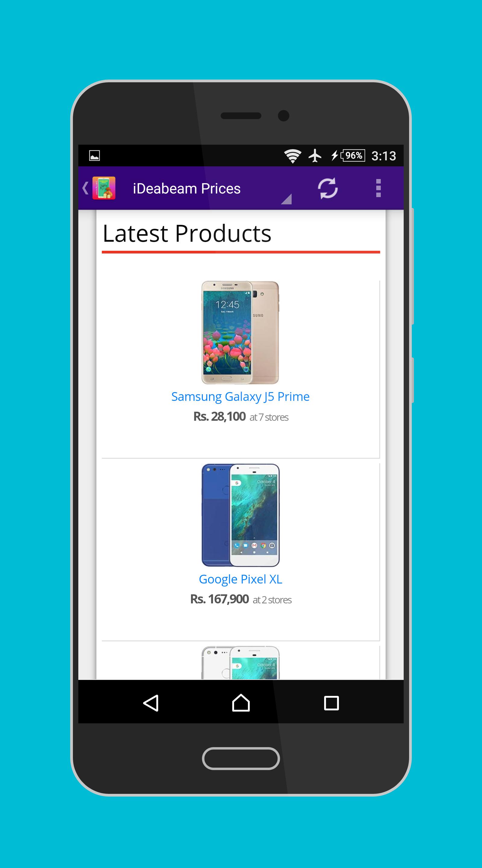This screenshot has width=482, height=868.
Task: Open the three-dot overflow menu
Action: (x=378, y=188)
